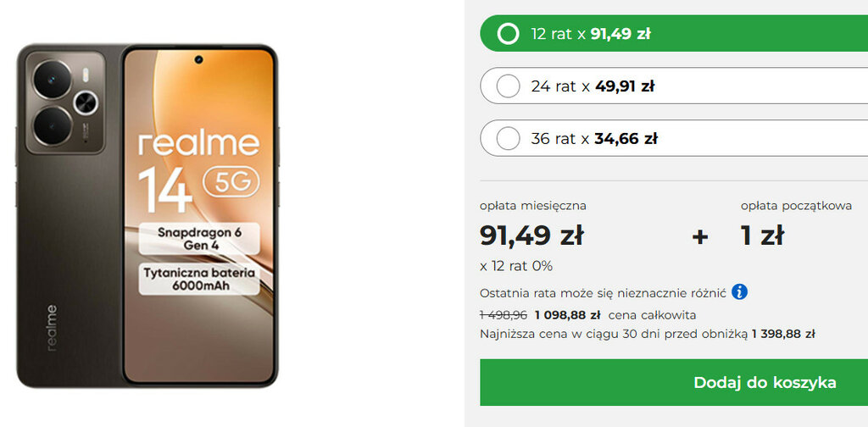Select the 12 rat radio button
Screen dimensions: 868x427
[x=508, y=34]
